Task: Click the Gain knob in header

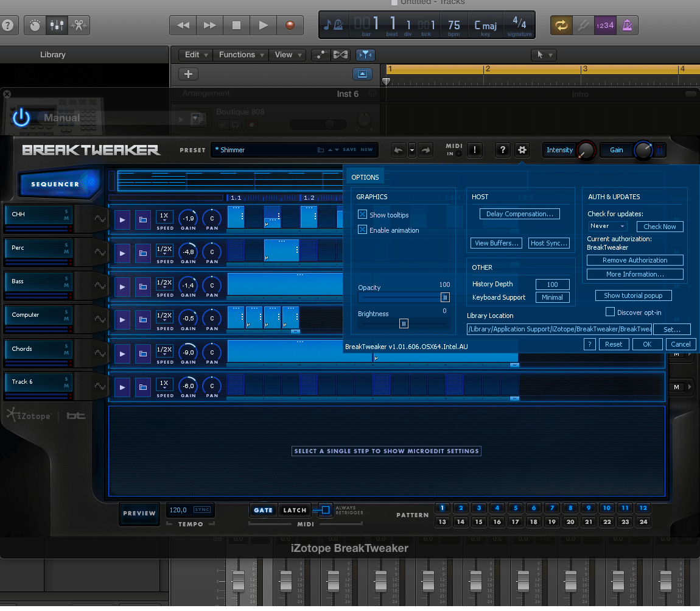Action: coord(643,150)
